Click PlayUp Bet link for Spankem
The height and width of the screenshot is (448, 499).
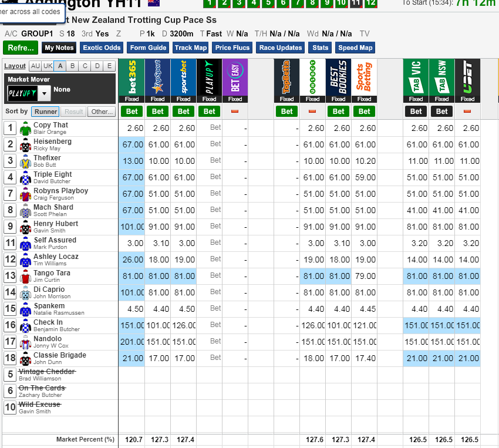point(215,308)
